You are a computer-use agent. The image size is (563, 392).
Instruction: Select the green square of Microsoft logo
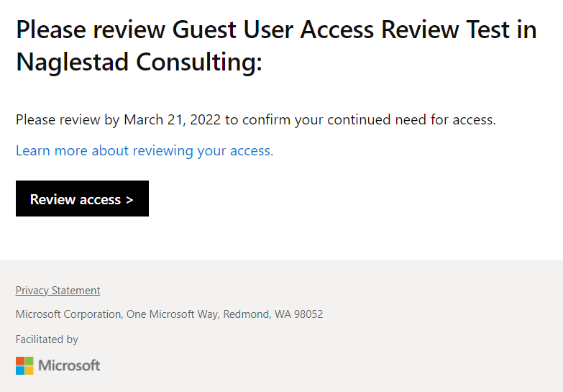click(29, 361)
